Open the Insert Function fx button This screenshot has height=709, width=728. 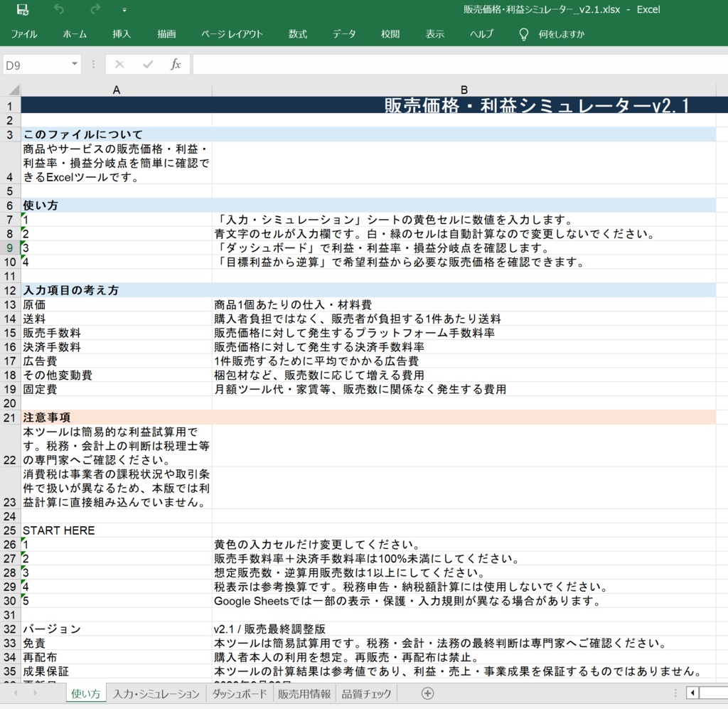176,65
